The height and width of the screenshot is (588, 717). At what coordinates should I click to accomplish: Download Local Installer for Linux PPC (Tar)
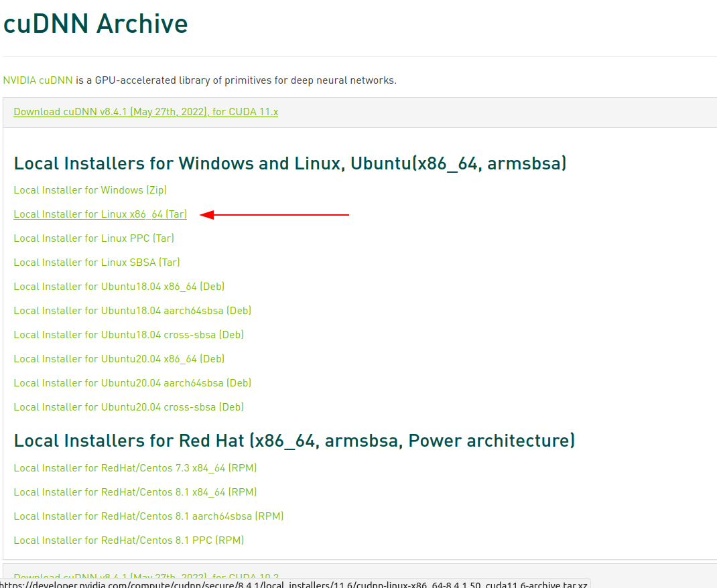point(94,238)
